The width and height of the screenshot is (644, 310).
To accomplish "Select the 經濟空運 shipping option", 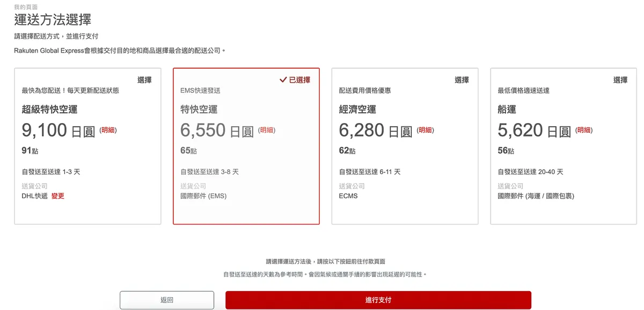I will (x=462, y=80).
